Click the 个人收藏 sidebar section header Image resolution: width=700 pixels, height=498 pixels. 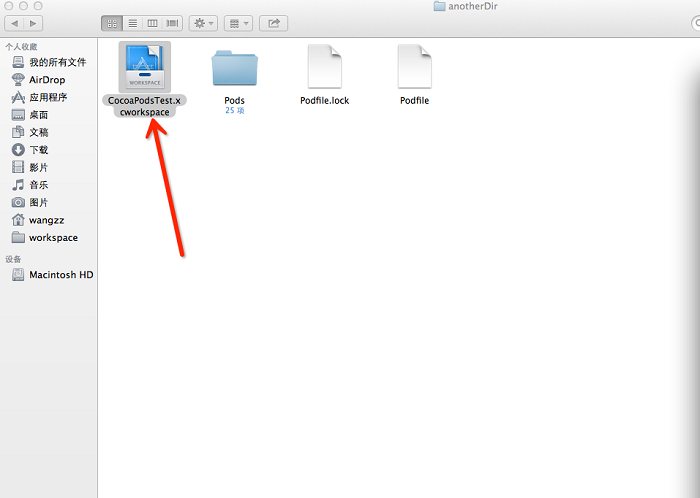point(21,46)
